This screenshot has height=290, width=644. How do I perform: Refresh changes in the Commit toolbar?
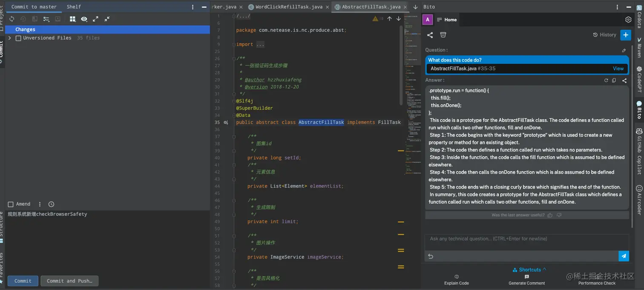pos(12,19)
